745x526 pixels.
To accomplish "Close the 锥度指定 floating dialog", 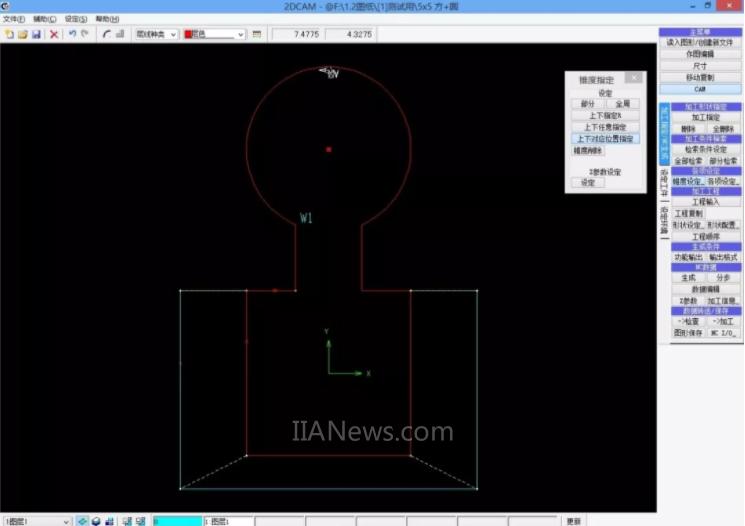I will tap(633, 77).
